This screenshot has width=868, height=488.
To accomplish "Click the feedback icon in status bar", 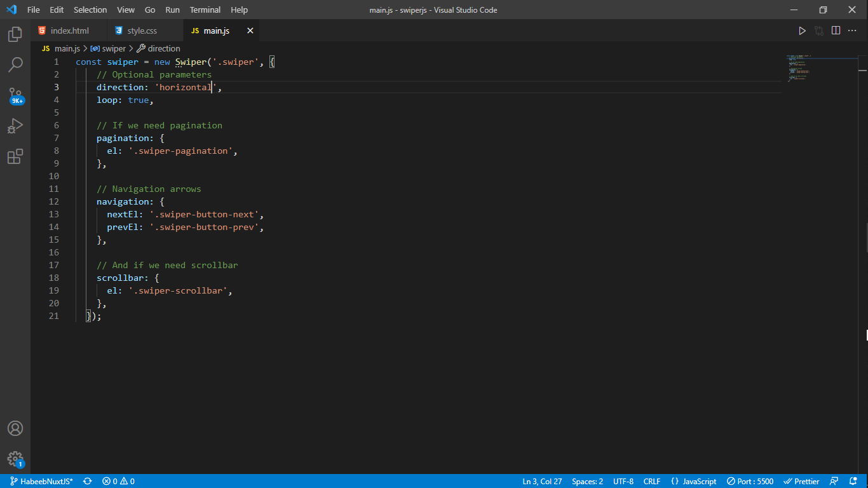I will 834,482.
